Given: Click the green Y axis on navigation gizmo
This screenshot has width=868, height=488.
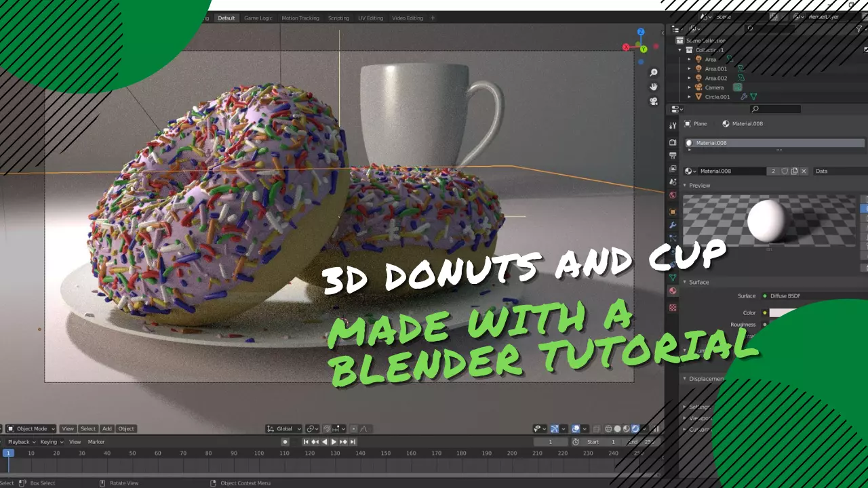Looking at the screenshot, I should click(644, 48).
